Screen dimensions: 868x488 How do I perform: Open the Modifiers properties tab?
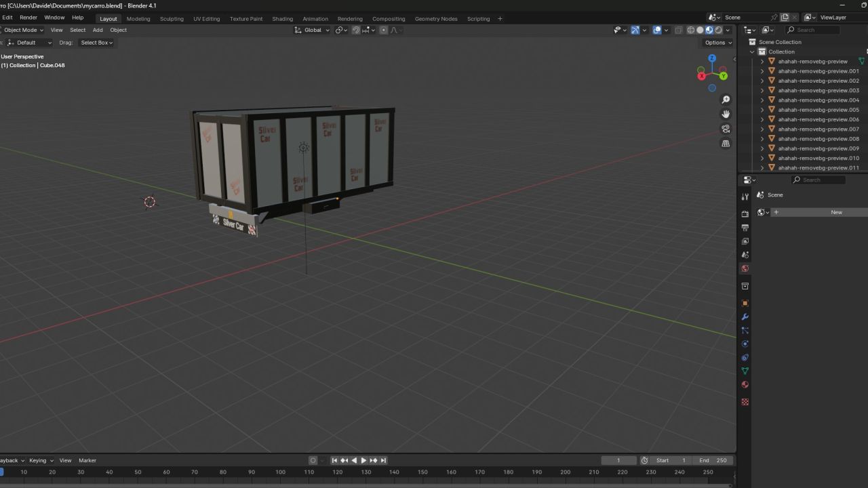(745, 317)
